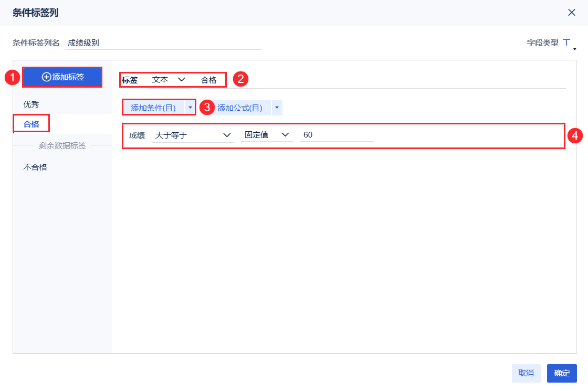The image size is (588, 391).
Task: Open the 大于等于 operator dropdown
Action: pos(193,135)
